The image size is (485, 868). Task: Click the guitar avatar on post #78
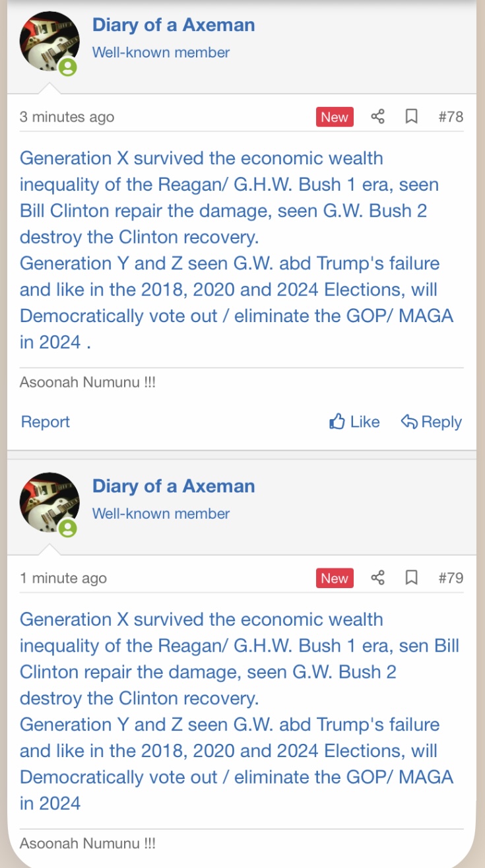48,40
